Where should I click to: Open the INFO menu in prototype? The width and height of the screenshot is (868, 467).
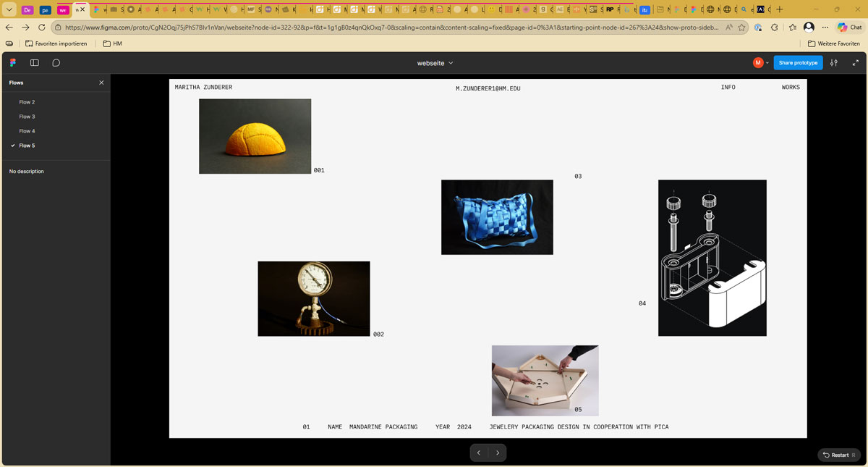point(728,88)
